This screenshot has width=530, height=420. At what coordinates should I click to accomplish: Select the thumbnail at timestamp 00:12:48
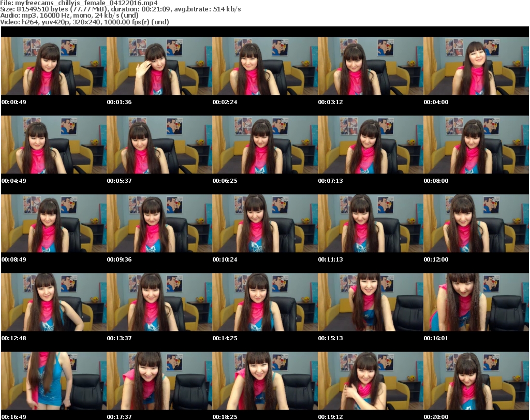point(54,302)
